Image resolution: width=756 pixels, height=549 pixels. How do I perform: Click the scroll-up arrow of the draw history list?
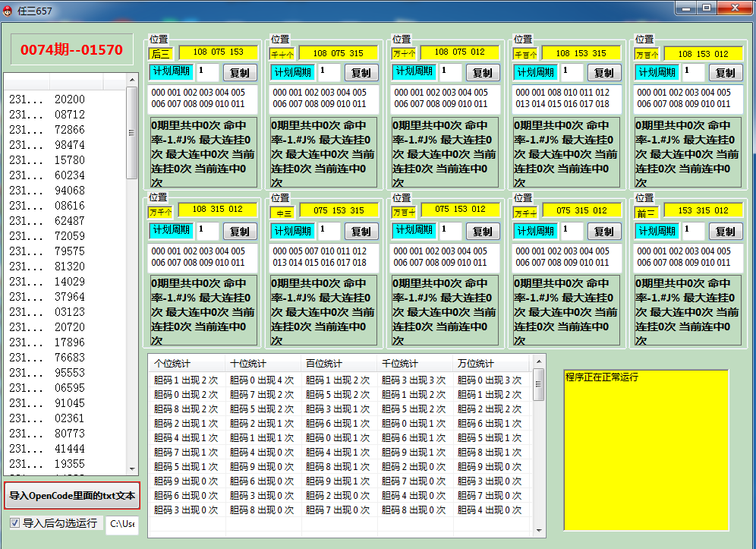132,80
